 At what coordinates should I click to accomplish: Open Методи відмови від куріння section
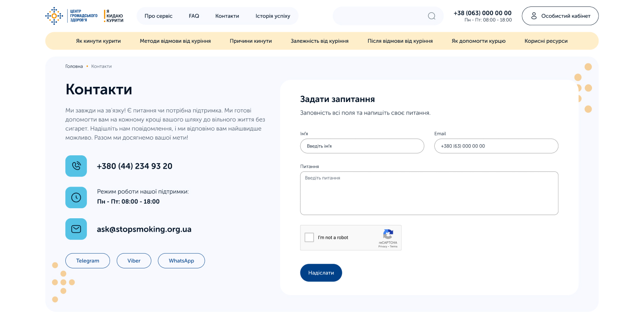click(175, 41)
